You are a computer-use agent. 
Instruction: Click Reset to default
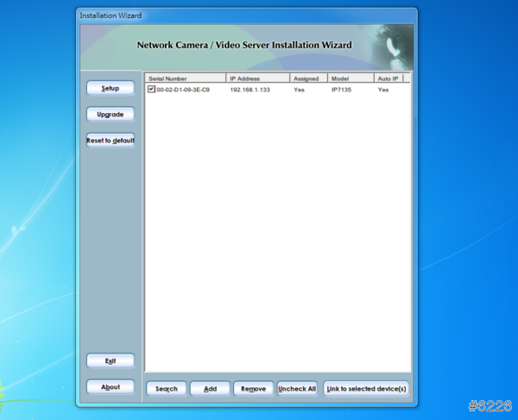pos(111,141)
